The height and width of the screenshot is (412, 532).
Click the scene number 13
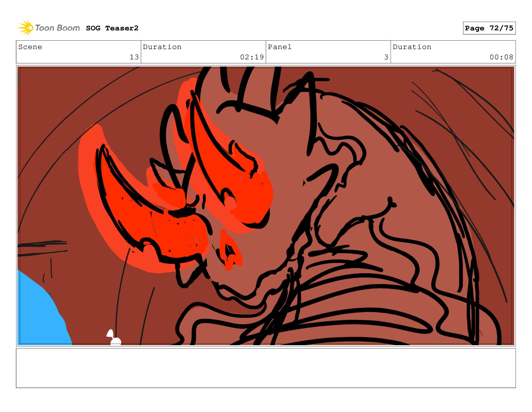coord(134,57)
